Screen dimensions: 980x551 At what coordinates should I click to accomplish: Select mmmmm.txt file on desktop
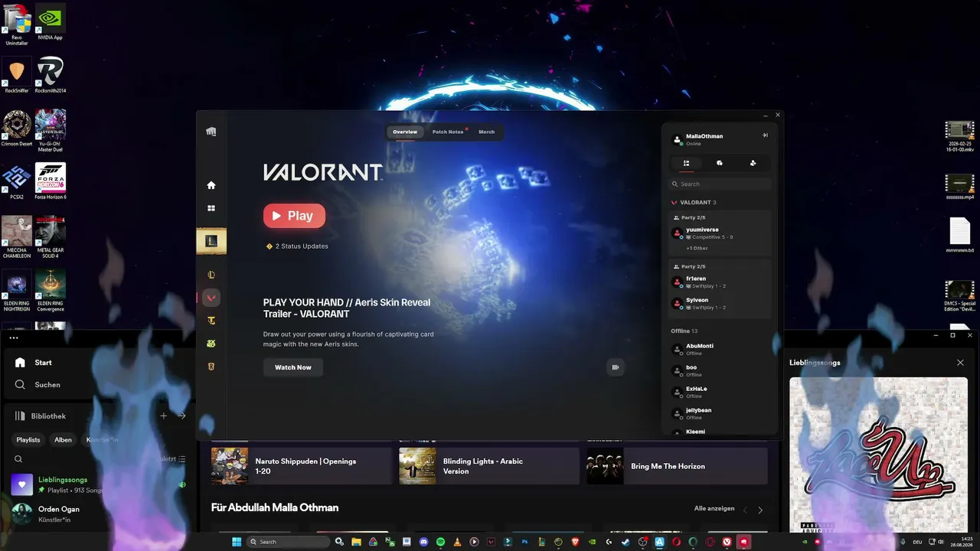click(960, 236)
